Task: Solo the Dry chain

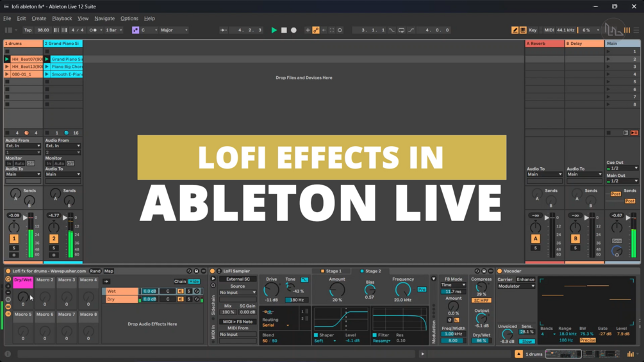Action: click(x=189, y=299)
